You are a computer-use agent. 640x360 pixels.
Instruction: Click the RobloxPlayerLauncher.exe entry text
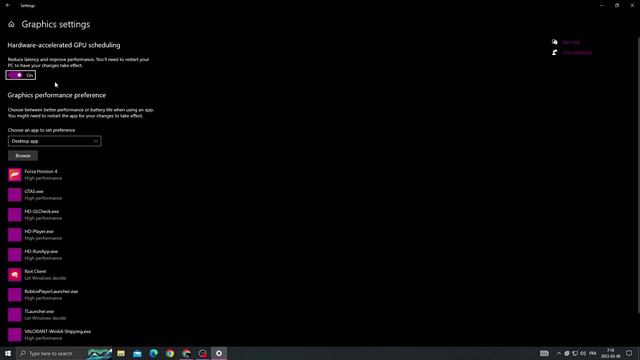pos(51,291)
